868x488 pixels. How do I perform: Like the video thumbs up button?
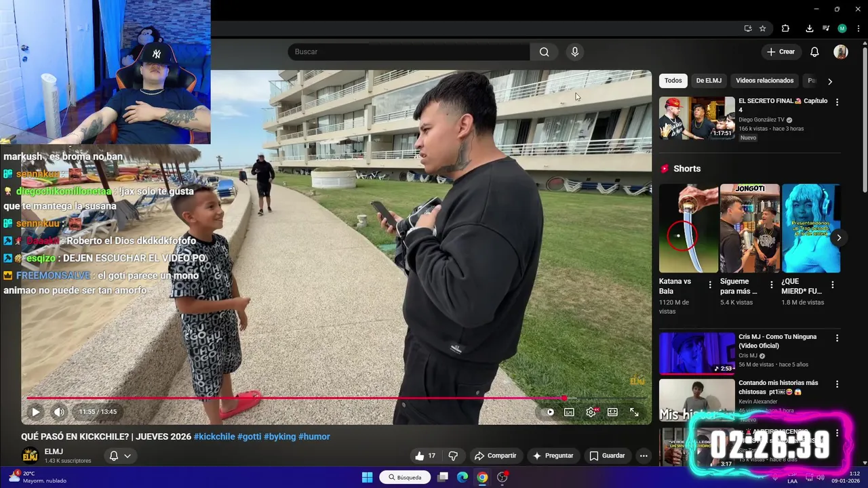coord(425,455)
